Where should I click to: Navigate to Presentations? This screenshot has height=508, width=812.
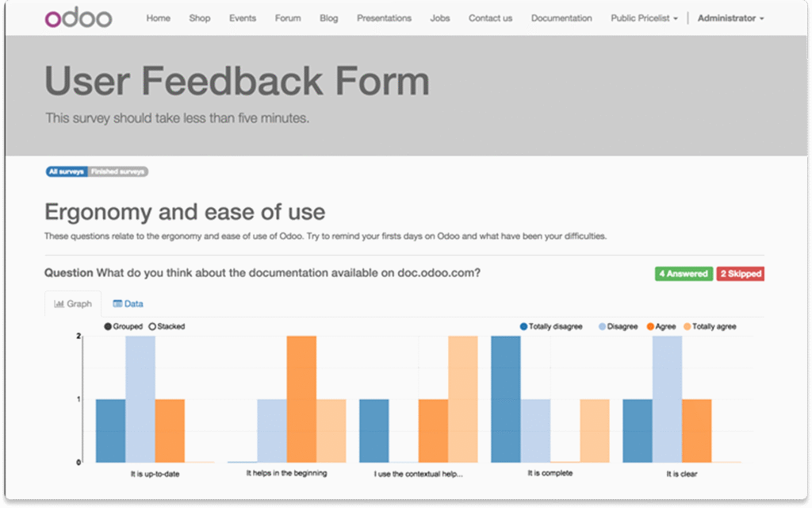pos(384,18)
